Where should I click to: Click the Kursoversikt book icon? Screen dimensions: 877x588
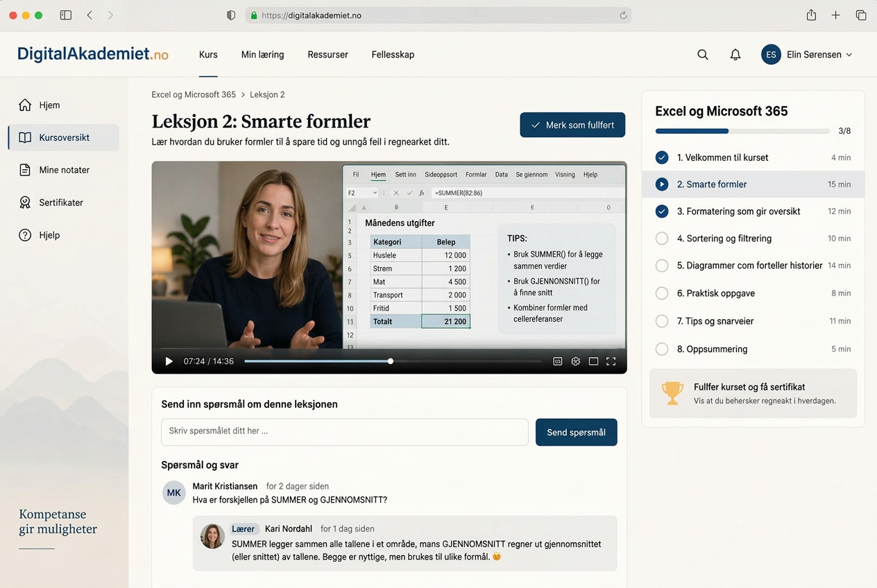(x=25, y=137)
